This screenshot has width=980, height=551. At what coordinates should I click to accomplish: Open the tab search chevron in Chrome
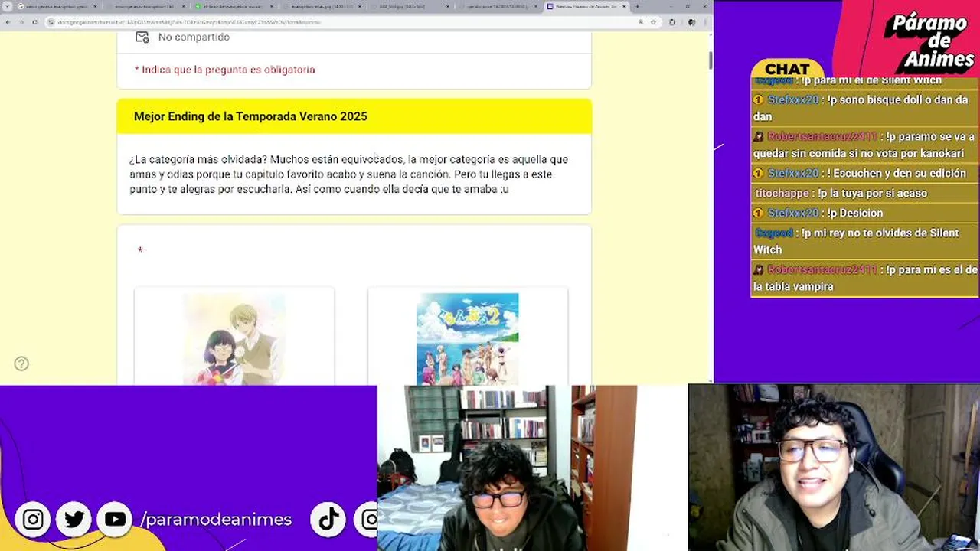(x=7, y=6)
